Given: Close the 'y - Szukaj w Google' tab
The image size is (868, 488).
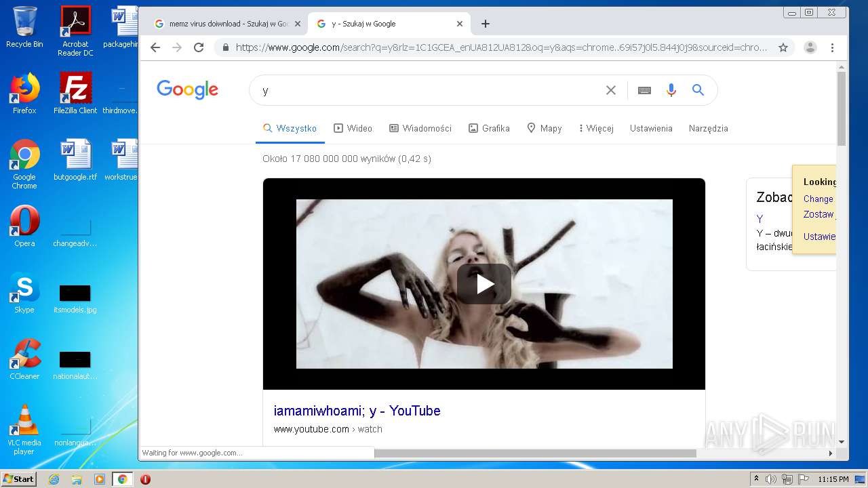Looking at the screenshot, I should pyautogui.click(x=459, y=24).
